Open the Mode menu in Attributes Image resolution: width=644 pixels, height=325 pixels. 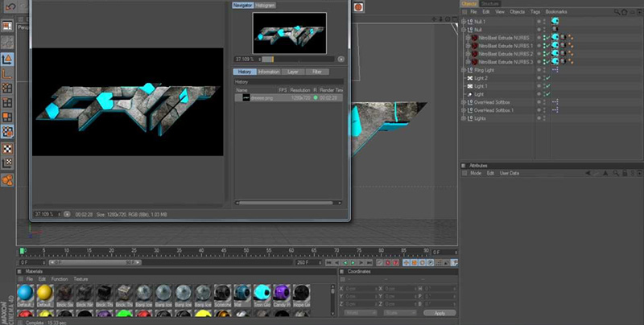[476, 173]
